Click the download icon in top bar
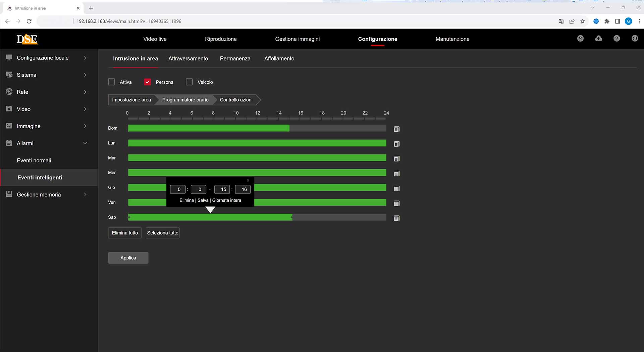Image resolution: width=644 pixels, height=352 pixels. pyautogui.click(x=598, y=39)
